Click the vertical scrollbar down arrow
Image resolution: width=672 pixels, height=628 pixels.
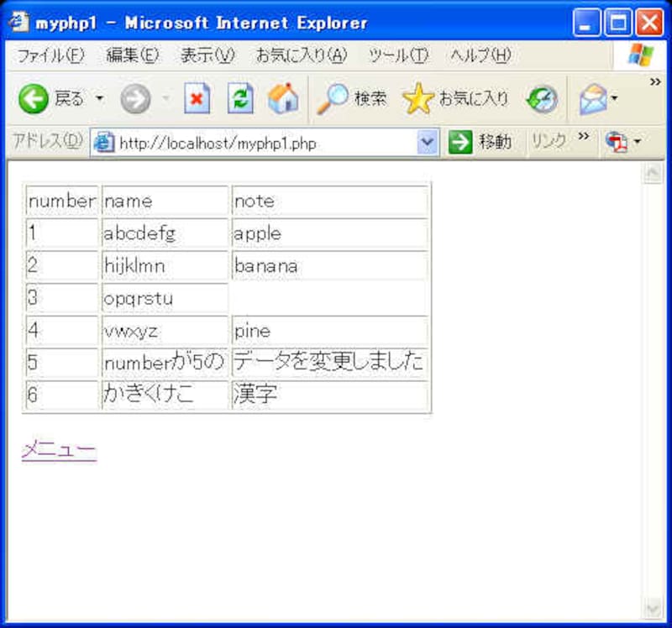[x=652, y=607]
